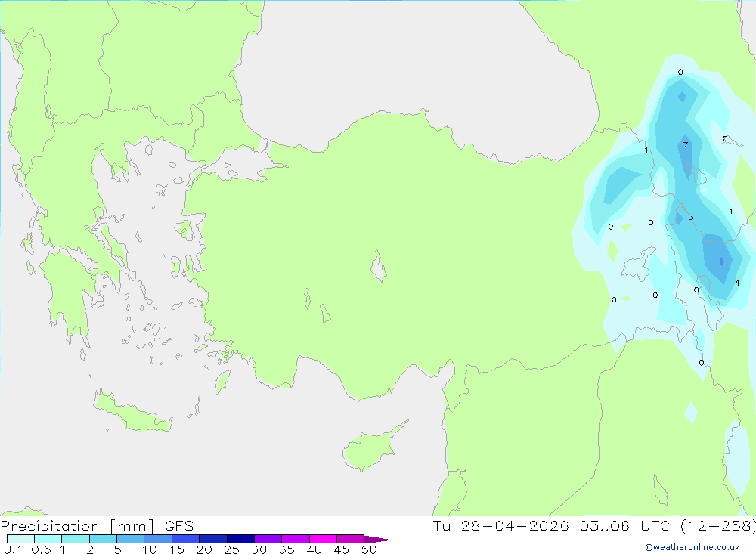Click the 03..06 UTC time label
Screen dimensions: 756x554
625,525
